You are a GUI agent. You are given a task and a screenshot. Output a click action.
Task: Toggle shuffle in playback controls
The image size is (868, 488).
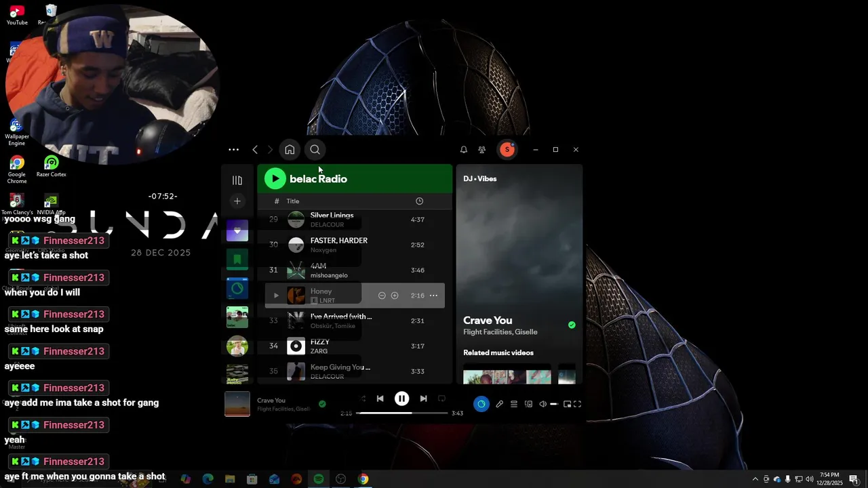[362, 399]
